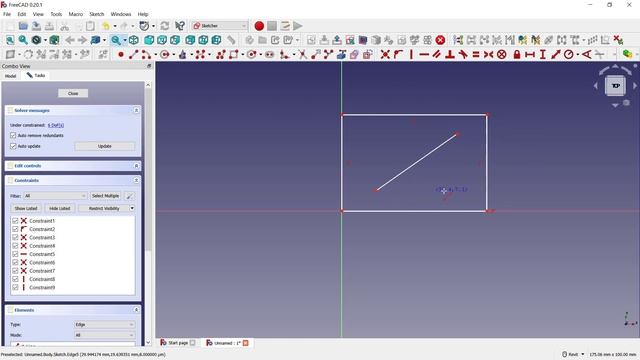The image size is (640, 360).
Task: Collapse the Elements section
Action: [136, 310]
